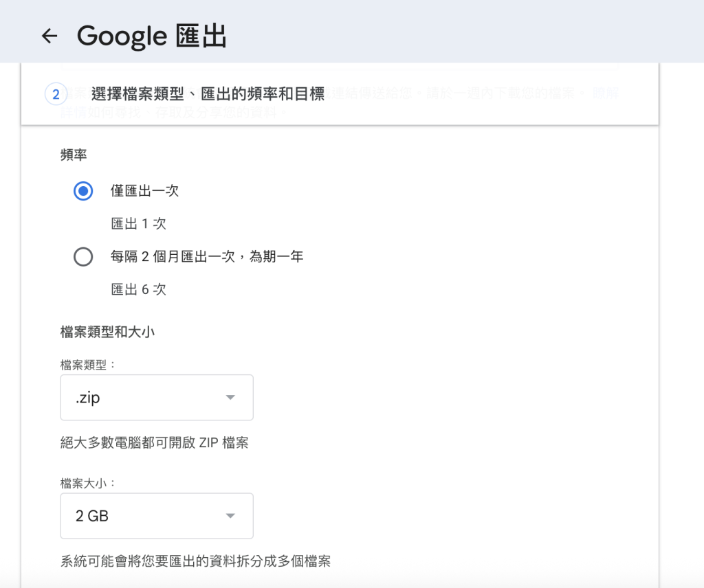Image resolution: width=704 pixels, height=588 pixels.
Task: Click the back arrow beside Google 匯出
Action: pyautogui.click(x=49, y=36)
